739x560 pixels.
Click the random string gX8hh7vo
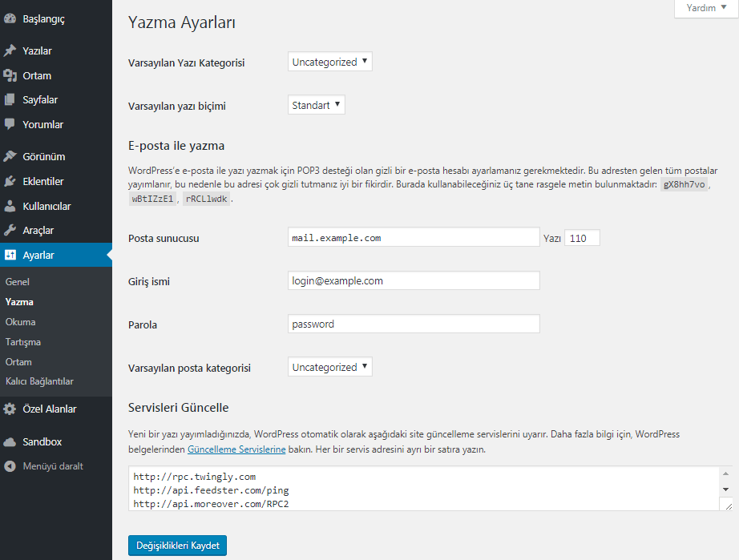click(684, 184)
